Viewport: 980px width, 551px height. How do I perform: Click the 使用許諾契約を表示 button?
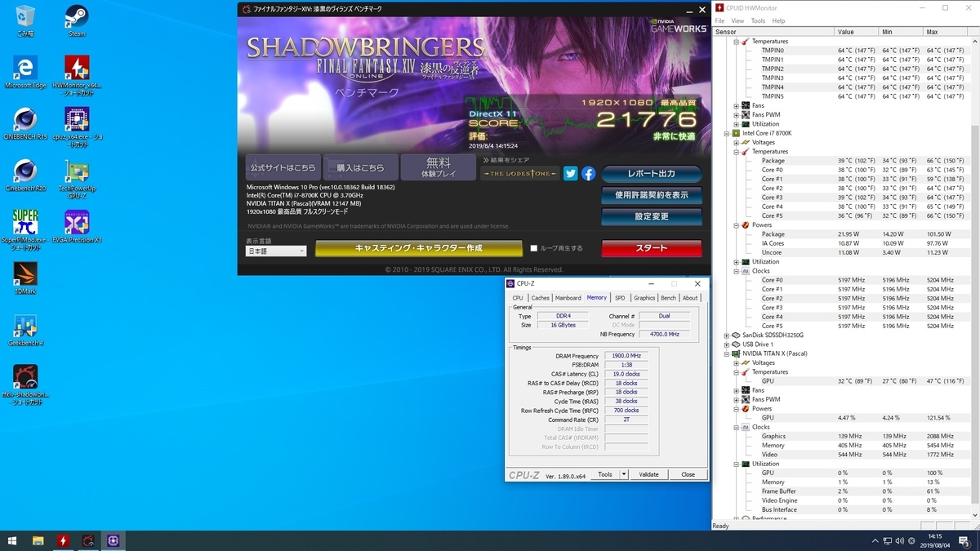coord(651,195)
